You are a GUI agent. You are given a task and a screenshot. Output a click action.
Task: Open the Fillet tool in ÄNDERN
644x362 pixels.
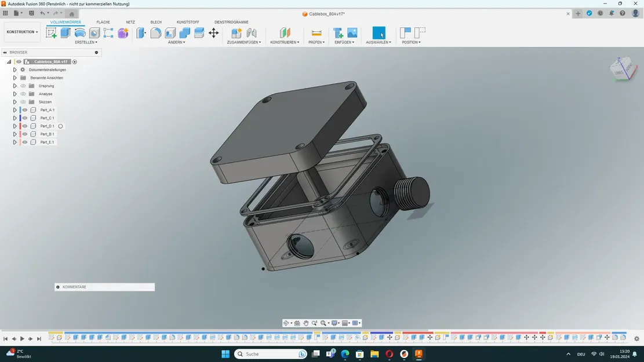click(x=154, y=33)
